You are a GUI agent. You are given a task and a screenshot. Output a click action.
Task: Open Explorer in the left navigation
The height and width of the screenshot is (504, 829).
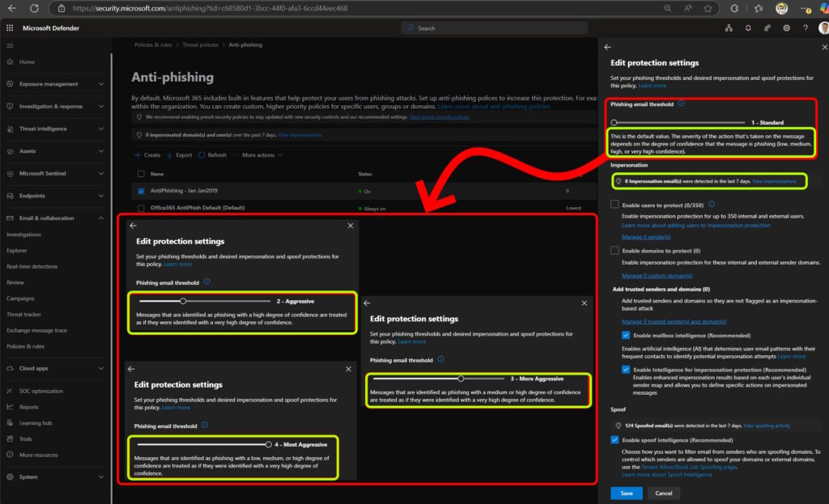[x=17, y=251]
